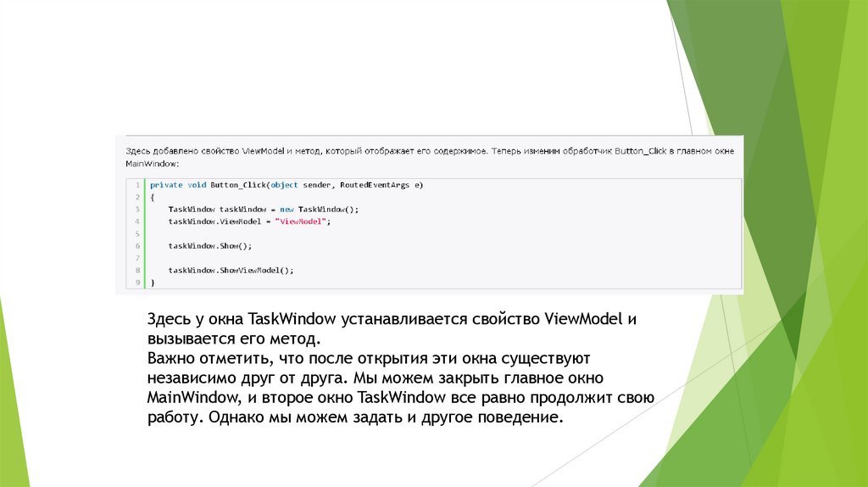Click the line 'taskWindow.ShowViewModel();'
868x487 pixels.
pos(231,271)
